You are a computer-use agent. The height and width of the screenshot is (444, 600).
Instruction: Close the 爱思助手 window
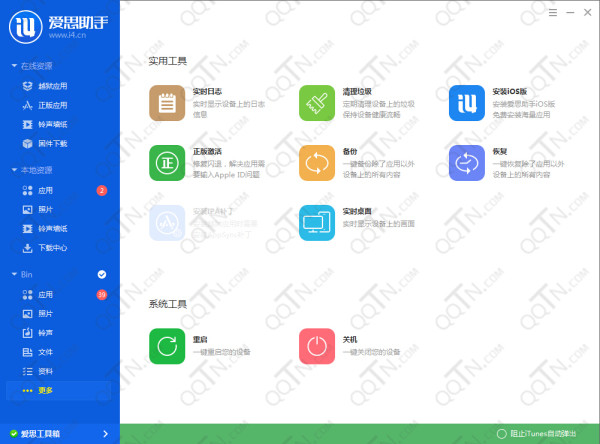587,13
